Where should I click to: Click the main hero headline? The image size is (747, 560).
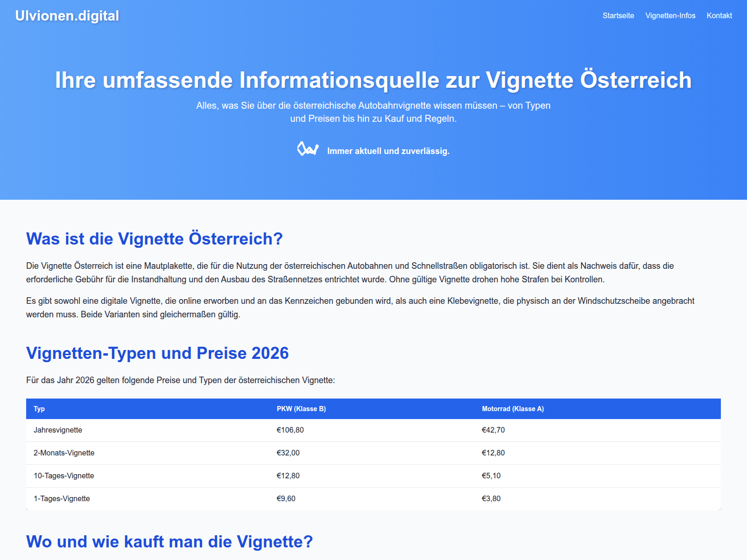373,80
